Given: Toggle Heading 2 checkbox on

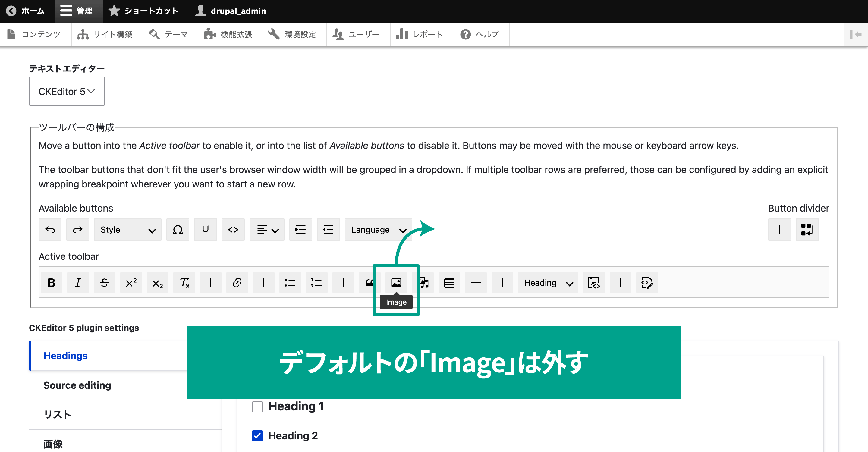Looking at the screenshot, I should tap(257, 436).
